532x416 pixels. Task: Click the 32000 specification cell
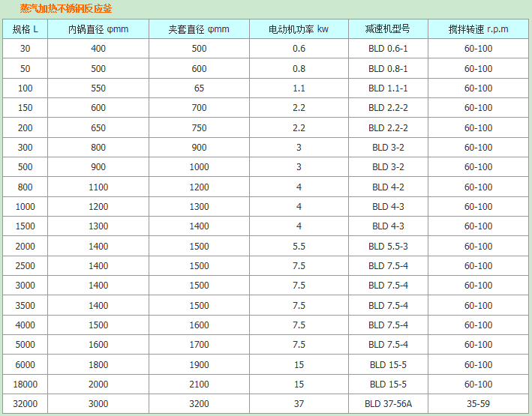26,404
